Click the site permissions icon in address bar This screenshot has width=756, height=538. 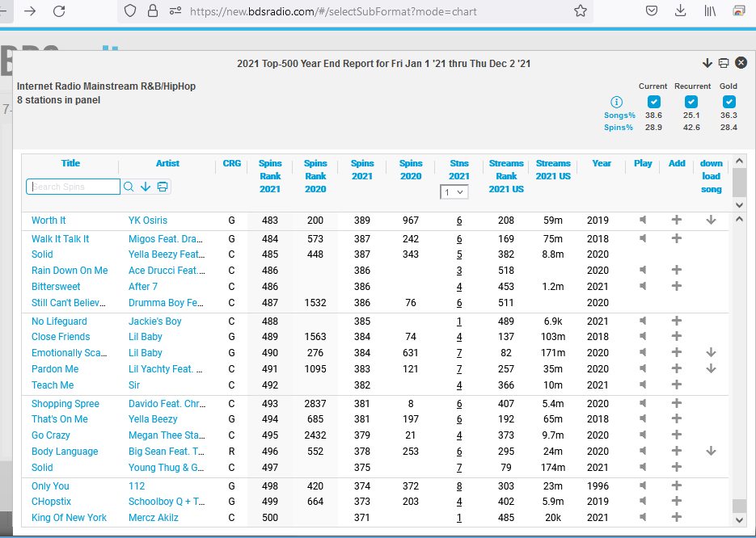(175, 11)
